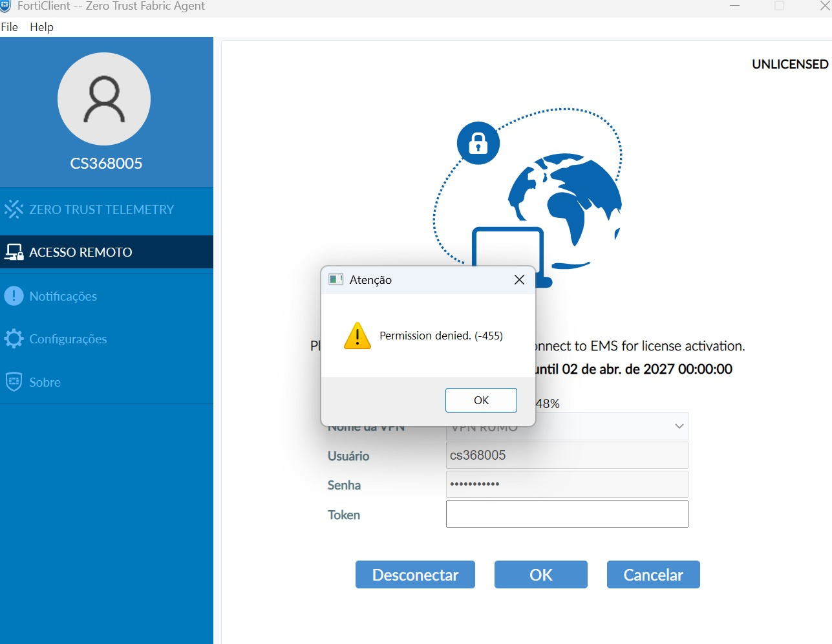Click the CS368005 username text
The width and height of the screenshot is (832, 644).
(x=106, y=164)
